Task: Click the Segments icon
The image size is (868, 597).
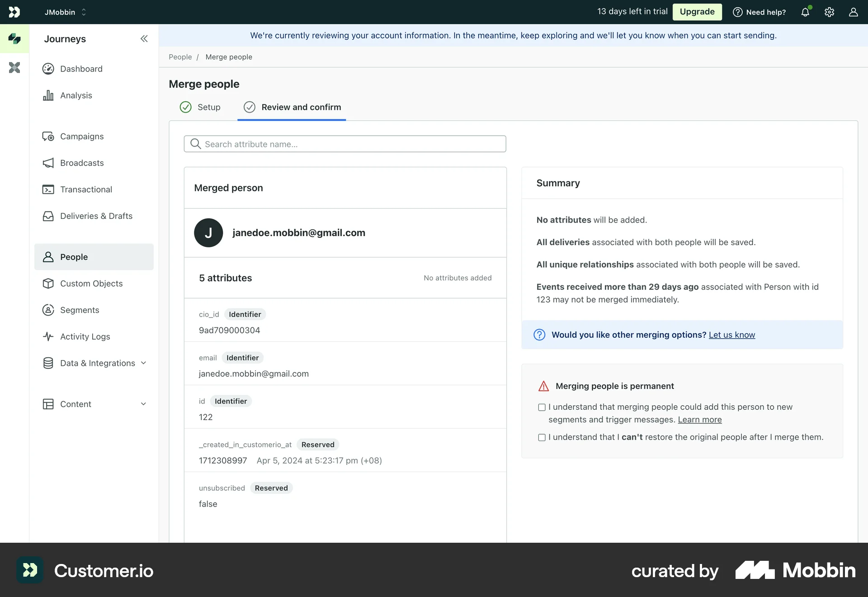Action: point(48,310)
